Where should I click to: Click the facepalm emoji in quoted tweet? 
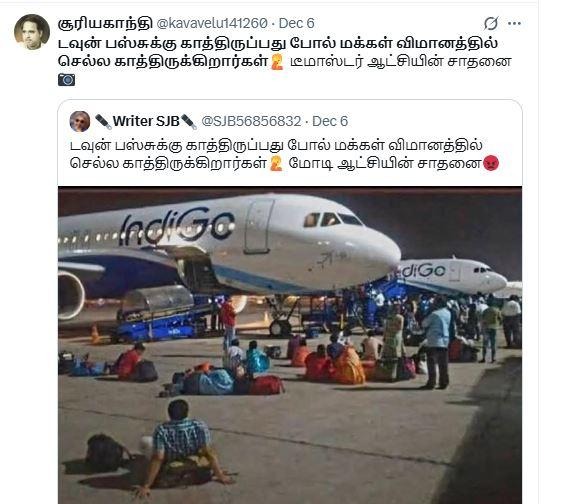276,163
